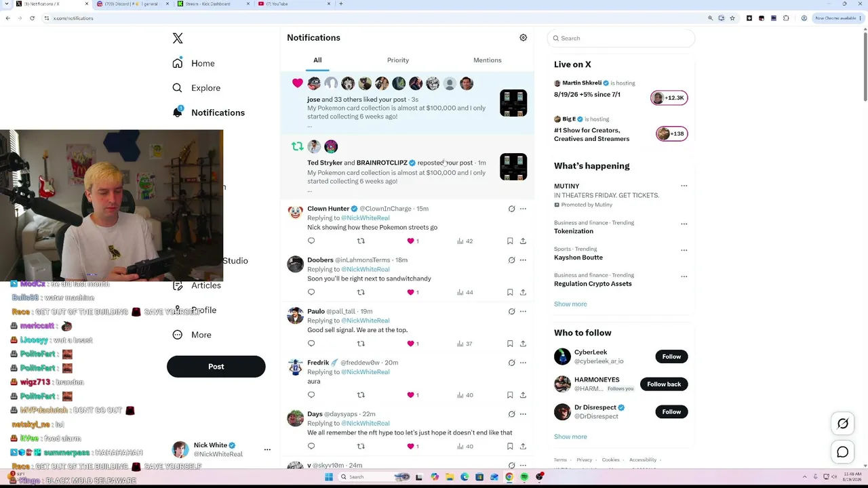This screenshot has width=868, height=488.
Task: Click the Post button
Action: 216,367
